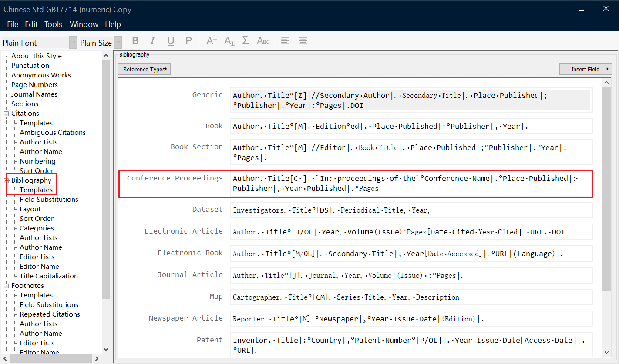This screenshot has width=619, height=364.
Task: Toggle Underline formatting icon
Action: (171, 41)
